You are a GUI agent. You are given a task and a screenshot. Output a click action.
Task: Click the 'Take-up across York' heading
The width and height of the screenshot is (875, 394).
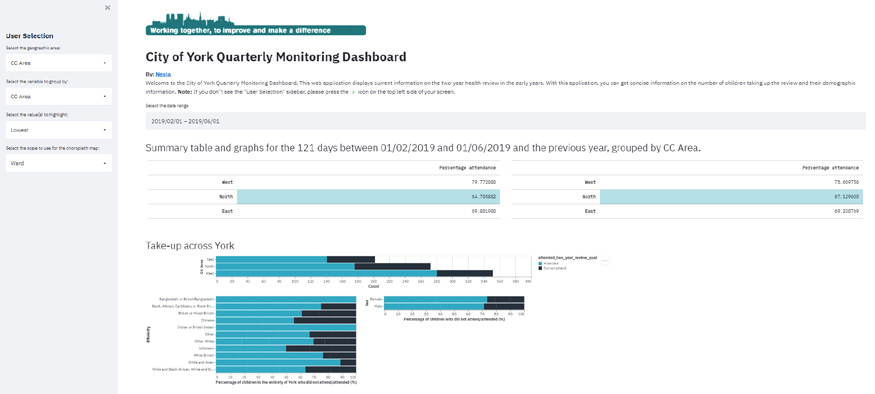[x=190, y=246]
